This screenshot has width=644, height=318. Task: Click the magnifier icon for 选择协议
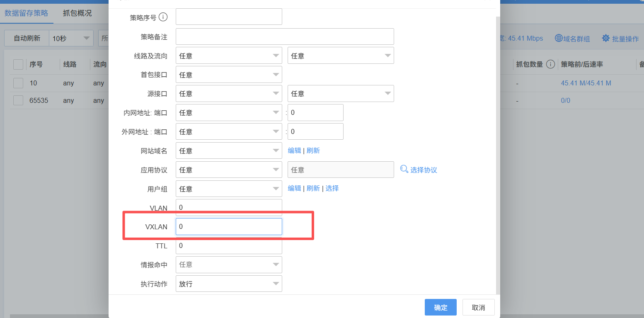point(404,169)
